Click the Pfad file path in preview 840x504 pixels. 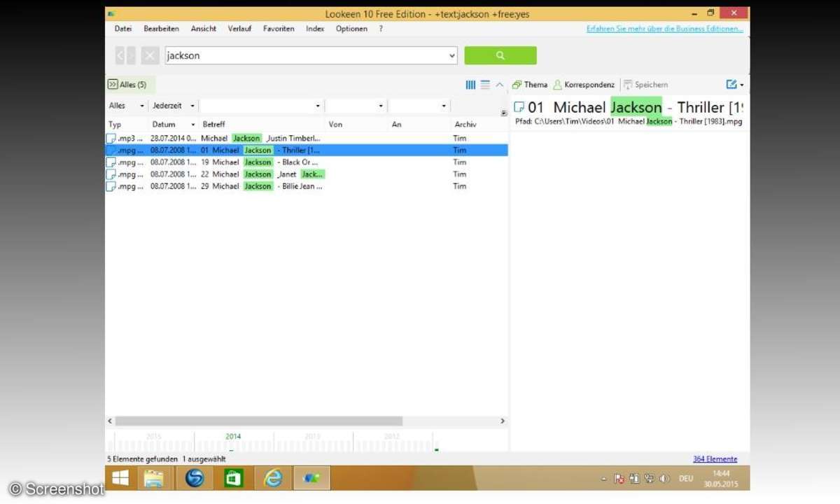(628, 122)
